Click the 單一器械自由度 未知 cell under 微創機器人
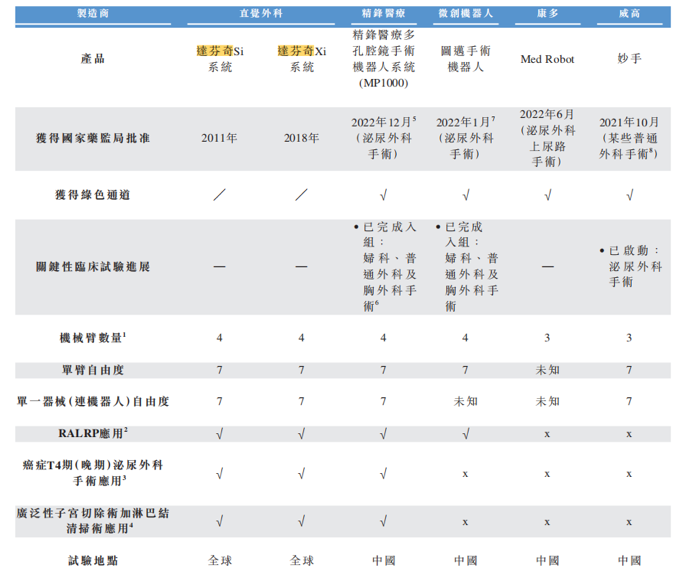Screen dimensions: 680x575 465,402
